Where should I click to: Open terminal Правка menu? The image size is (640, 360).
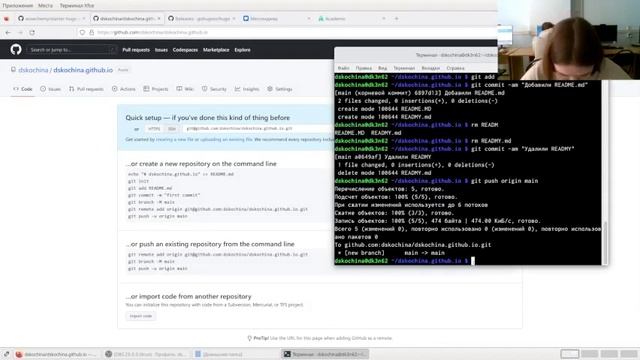364,68
